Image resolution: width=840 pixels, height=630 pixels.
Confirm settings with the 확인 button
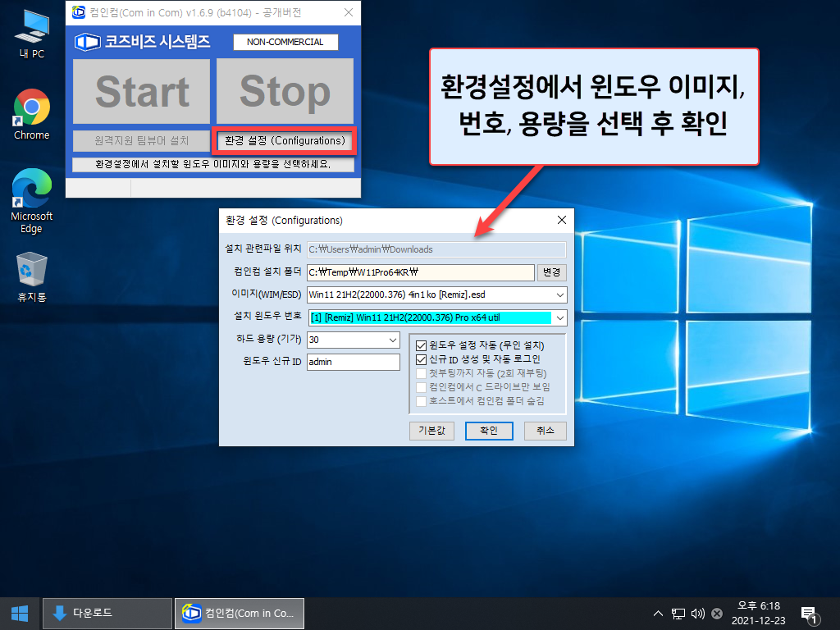click(489, 431)
